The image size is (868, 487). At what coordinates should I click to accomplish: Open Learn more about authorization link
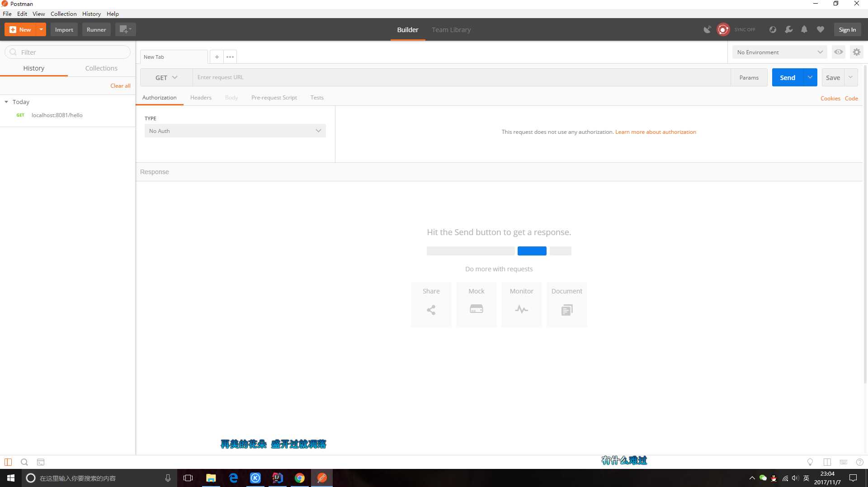(x=656, y=132)
